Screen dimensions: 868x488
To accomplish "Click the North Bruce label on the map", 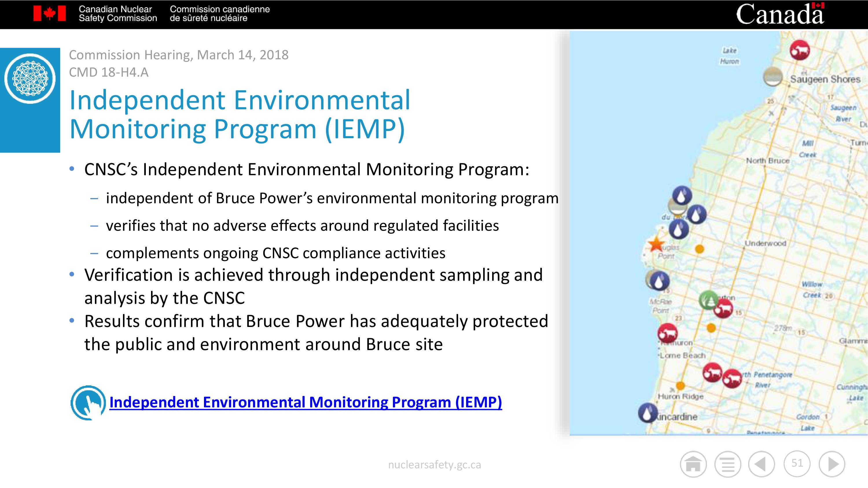I will coord(768,161).
